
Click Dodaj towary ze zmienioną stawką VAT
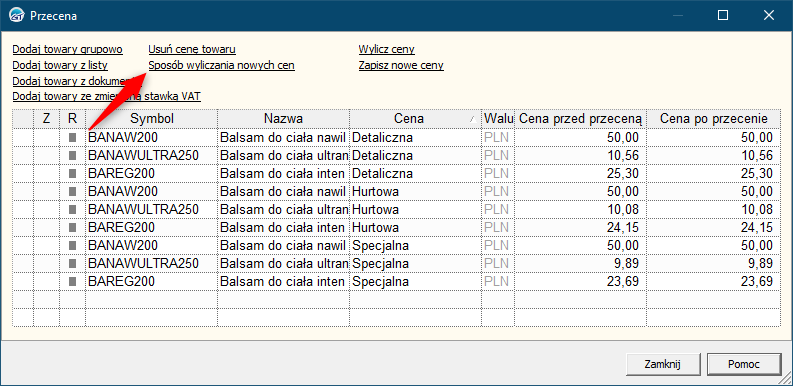click(107, 96)
